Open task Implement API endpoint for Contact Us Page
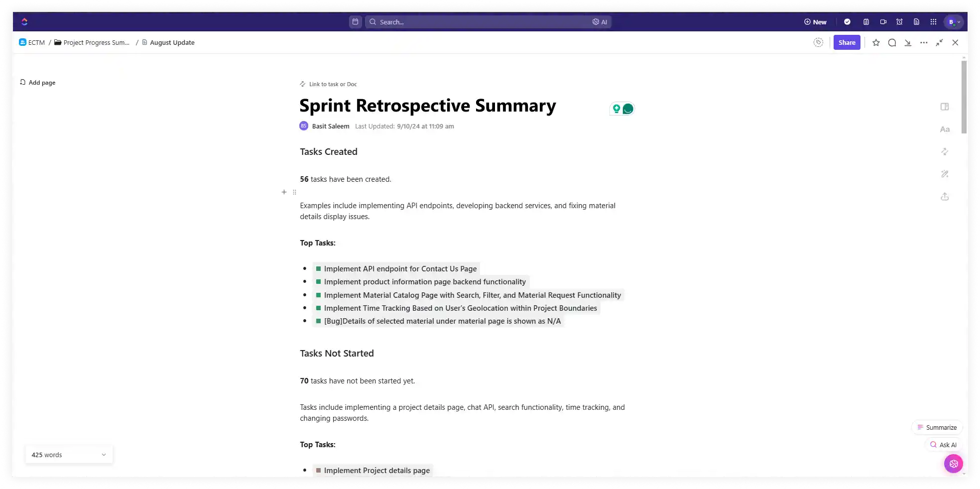 tap(396, 269)
